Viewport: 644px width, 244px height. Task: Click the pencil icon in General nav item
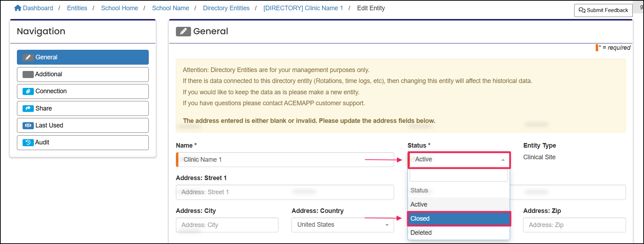coord(28,57)
